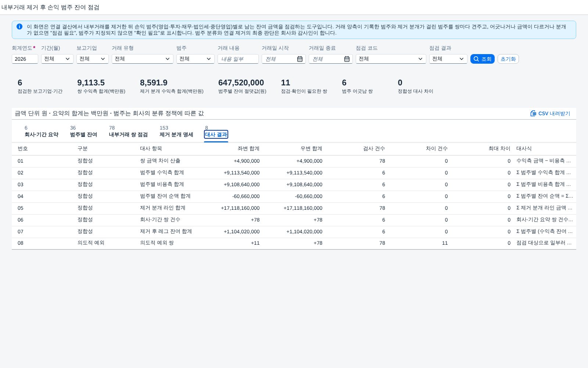Open the 범주 dropdown

pos(196,59)
